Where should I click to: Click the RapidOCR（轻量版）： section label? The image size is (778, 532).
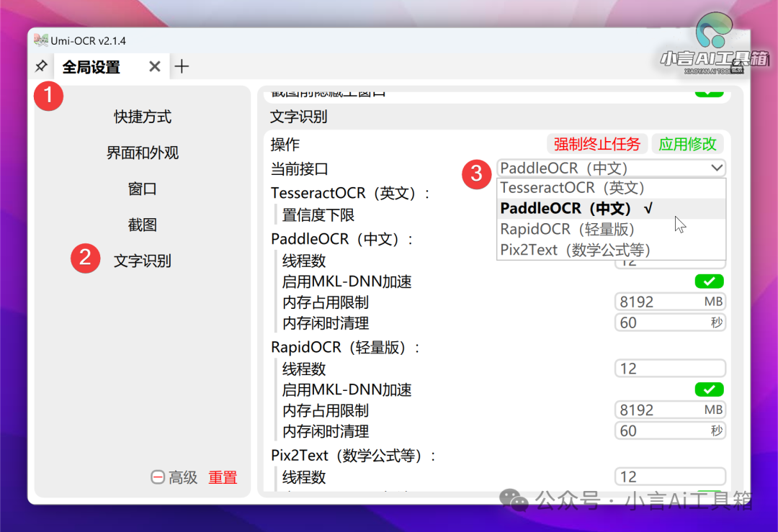click(346, 348)
